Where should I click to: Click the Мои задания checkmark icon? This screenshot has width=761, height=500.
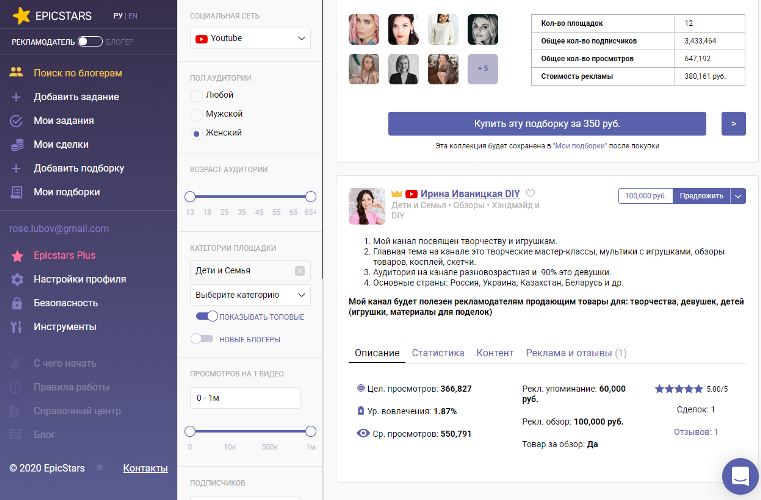coord(16,121)
